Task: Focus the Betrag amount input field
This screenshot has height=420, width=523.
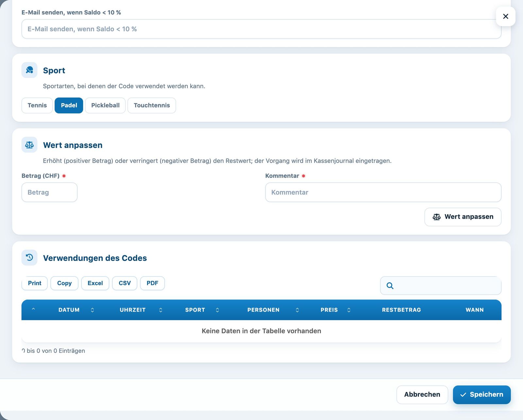Action: pyautogui.click(x=49, y=192)
